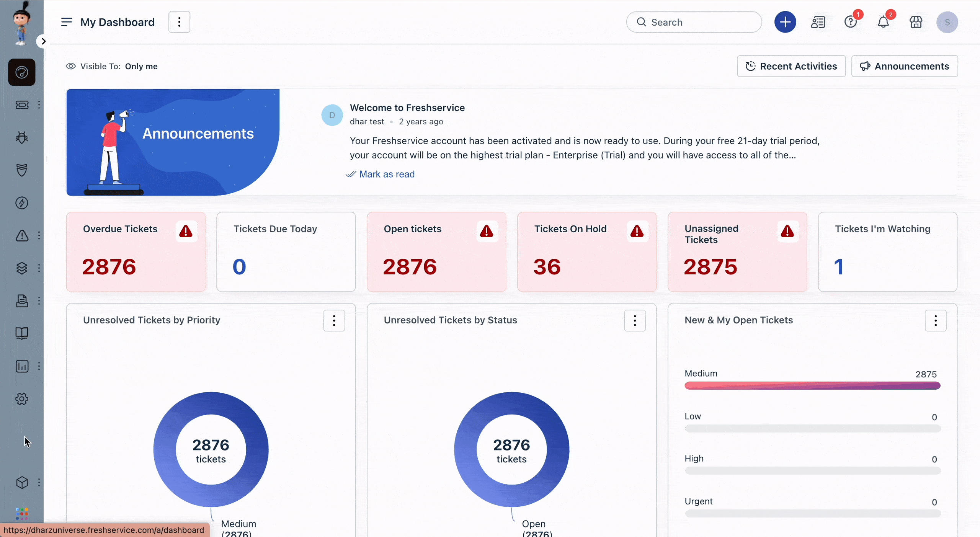980x537 pixels.
Task: Expand the alerts sidebar submenu dots
Action: [39, 235]
